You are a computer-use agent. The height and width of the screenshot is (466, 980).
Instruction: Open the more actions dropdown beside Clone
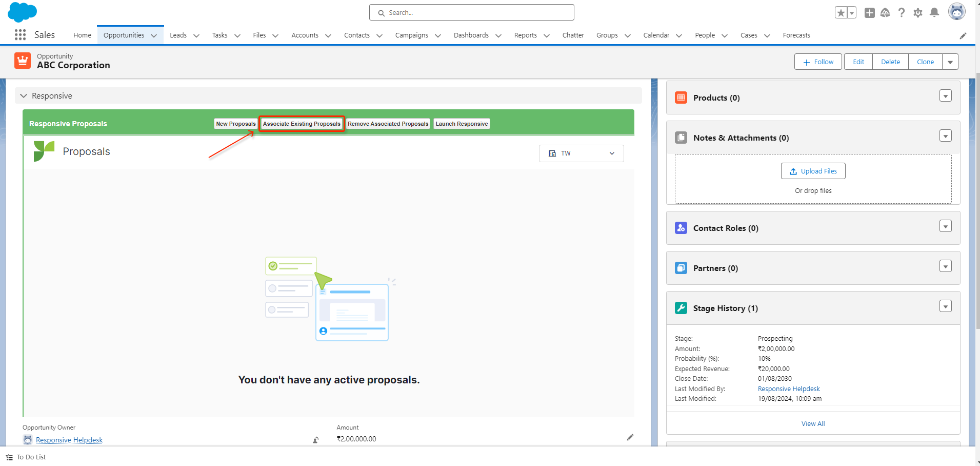[950, 62]
